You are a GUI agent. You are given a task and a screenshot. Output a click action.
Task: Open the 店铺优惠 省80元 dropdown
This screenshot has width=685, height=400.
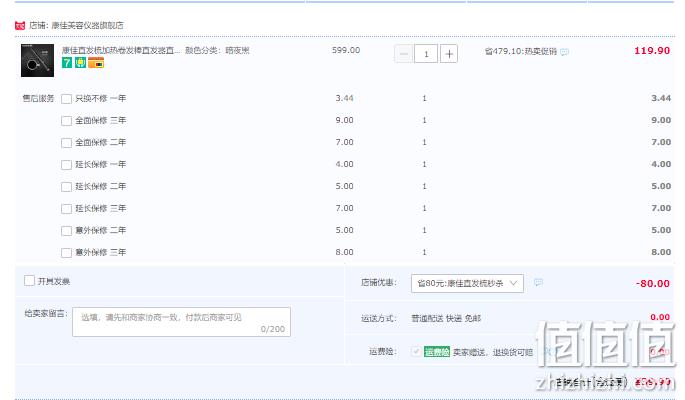click(x=467, y=283)
